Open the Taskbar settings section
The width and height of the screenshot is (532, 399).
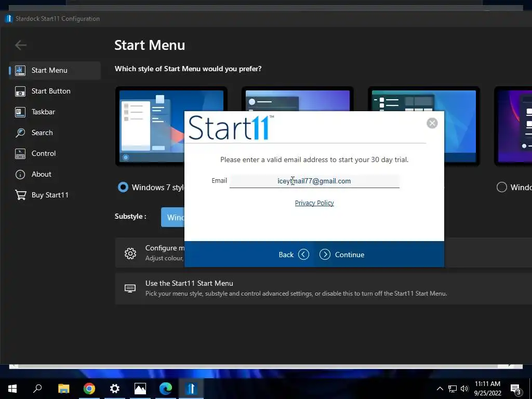pyautogui.click(x=55, y=112)
